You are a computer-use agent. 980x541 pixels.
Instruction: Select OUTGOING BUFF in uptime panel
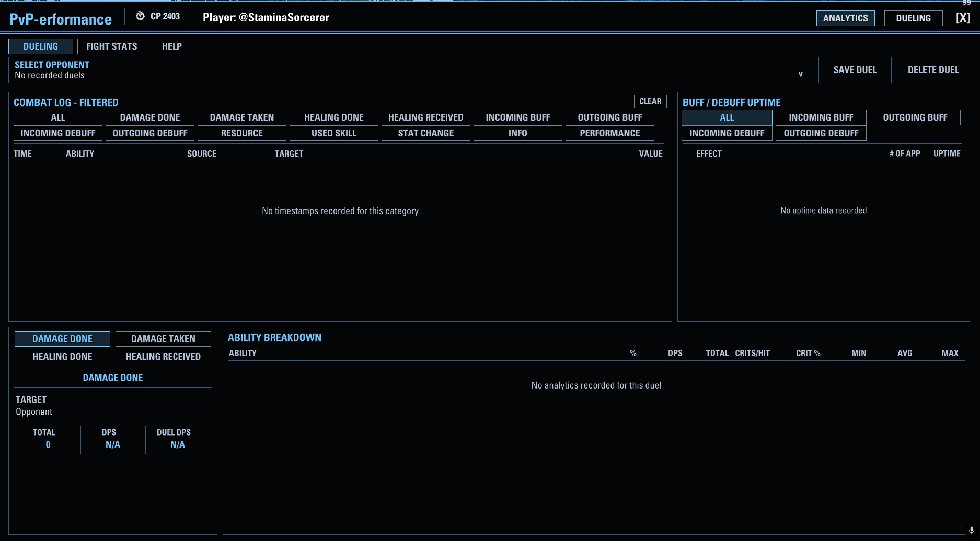point(915,117)
